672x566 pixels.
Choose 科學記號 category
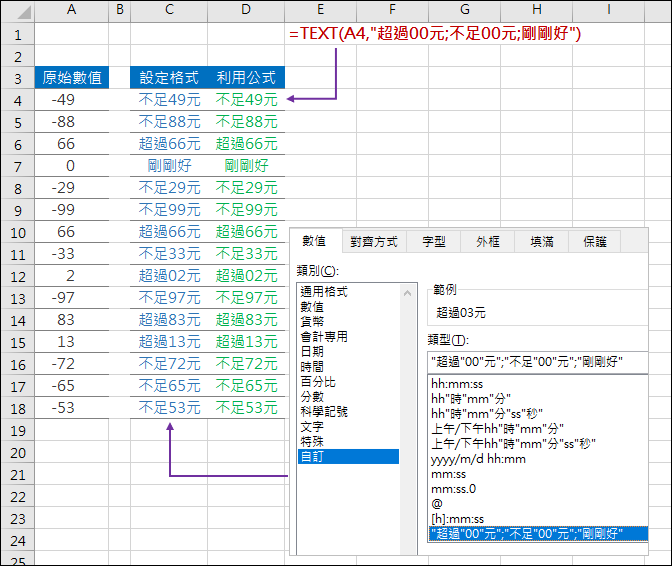pos(348,412)
